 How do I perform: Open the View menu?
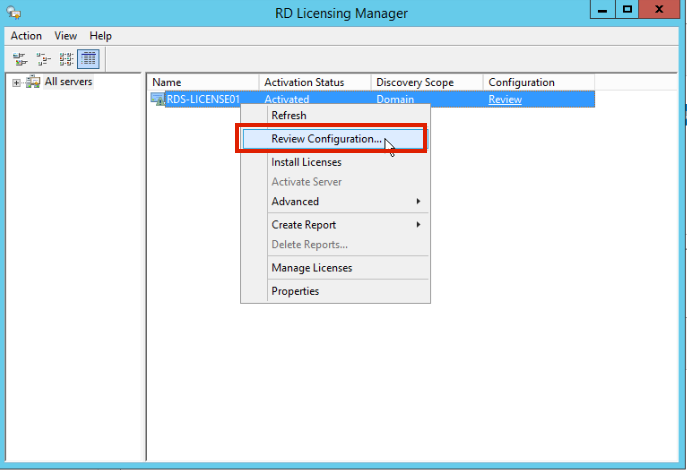[x=66, y=36]
